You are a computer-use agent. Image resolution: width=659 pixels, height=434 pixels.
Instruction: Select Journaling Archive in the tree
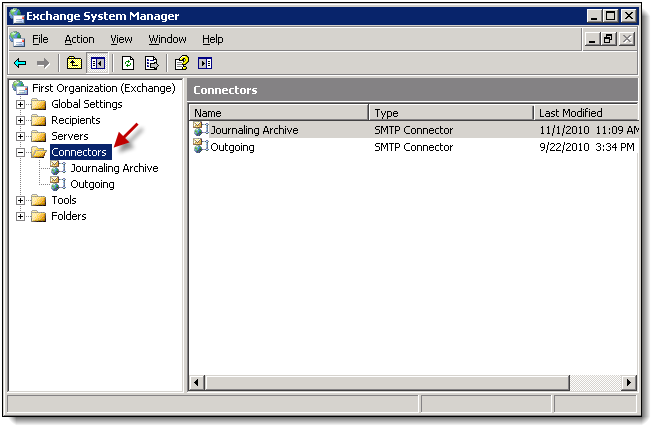(x=114, y=168)
